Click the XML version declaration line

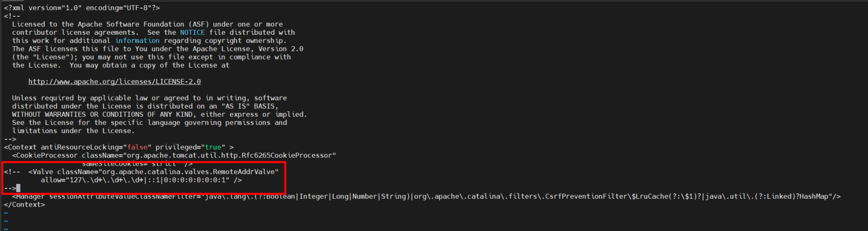point(82,8)
